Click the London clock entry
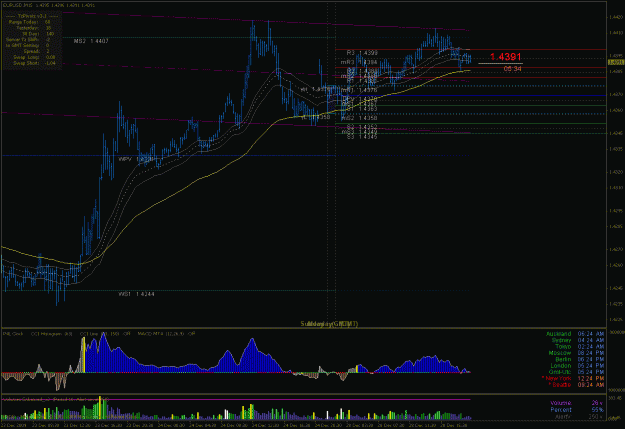 pyautogui.click(x=577, y=366)
